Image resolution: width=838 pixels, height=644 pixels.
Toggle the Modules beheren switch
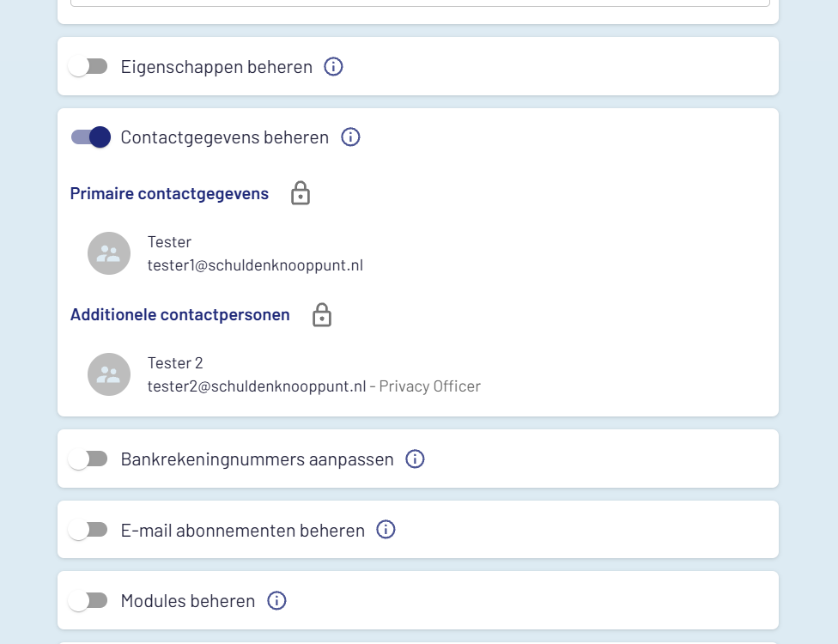(x=88, y=600)
